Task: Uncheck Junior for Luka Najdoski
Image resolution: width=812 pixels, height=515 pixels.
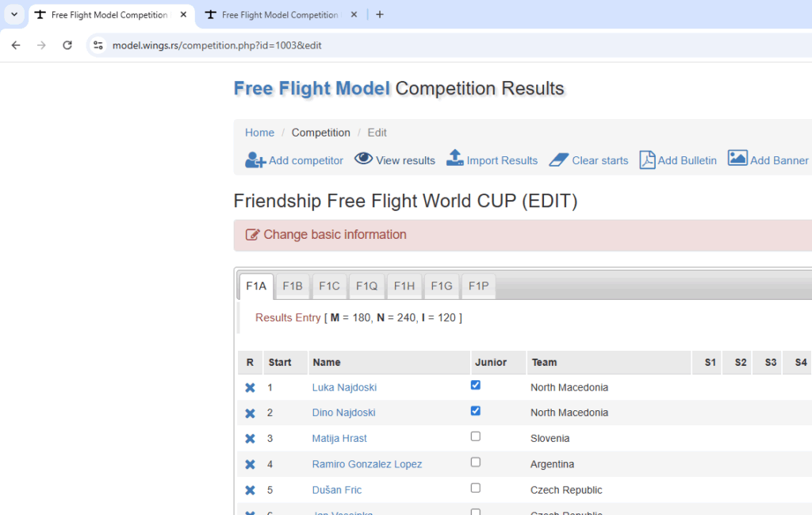Action: coord(476,385)
